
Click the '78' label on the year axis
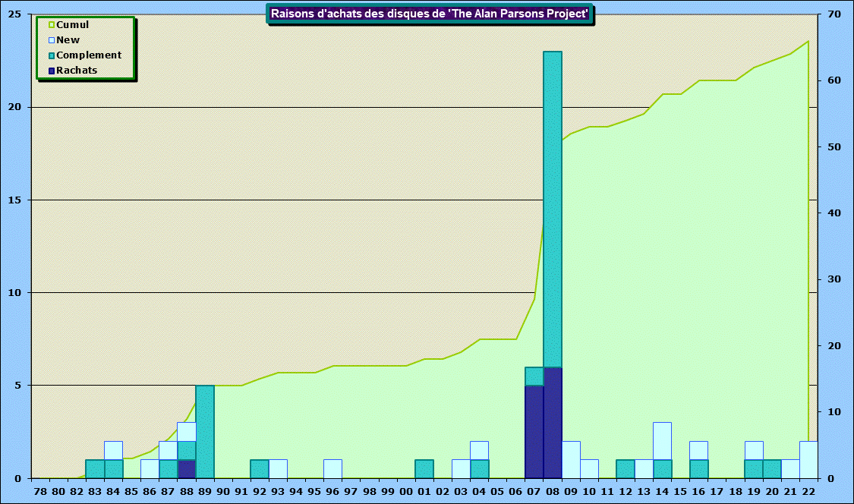point(40,492)
